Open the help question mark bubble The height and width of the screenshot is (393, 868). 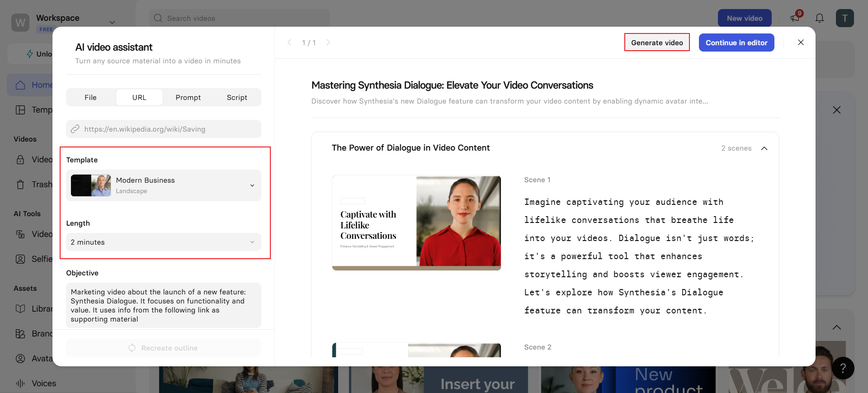(843, 368)
